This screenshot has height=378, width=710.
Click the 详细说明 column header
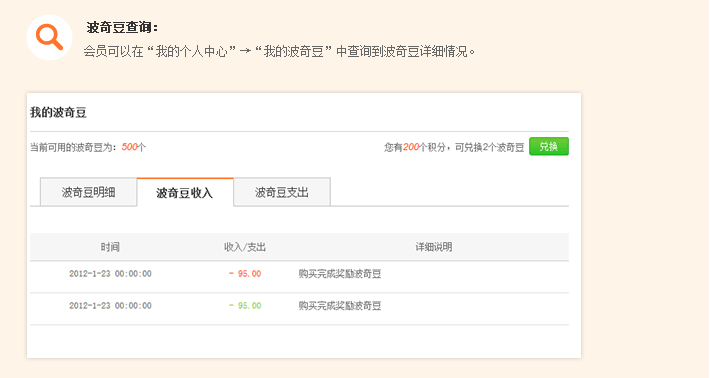(x=434, y=247)
